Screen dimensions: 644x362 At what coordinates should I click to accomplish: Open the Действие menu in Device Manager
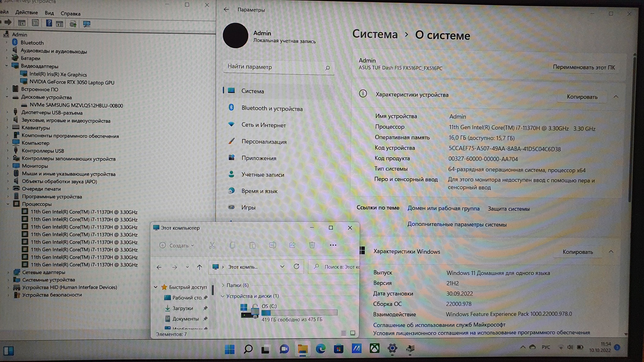(x=26, y=13)
